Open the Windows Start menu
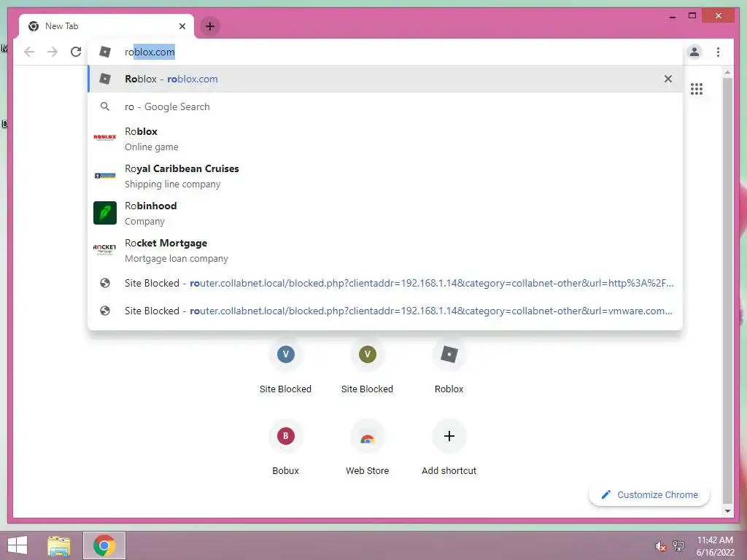747x560 pixels. pyautogui.click(x=18, y=545)
